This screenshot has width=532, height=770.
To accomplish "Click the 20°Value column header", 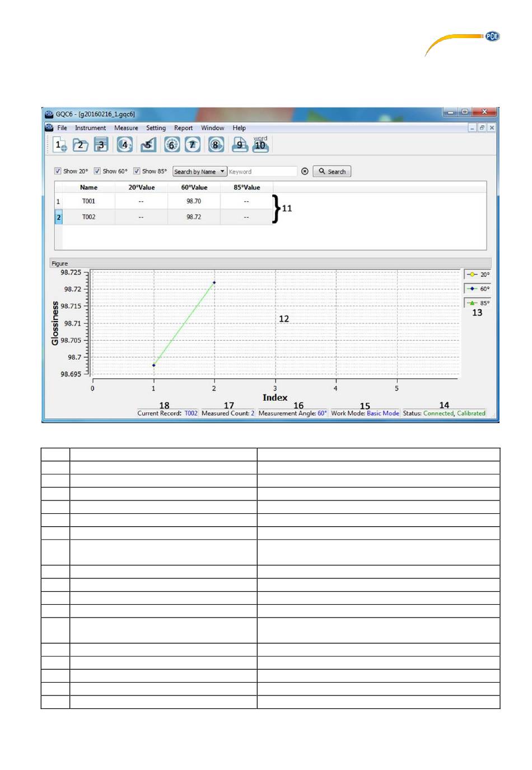I will (x=141, y=188).
